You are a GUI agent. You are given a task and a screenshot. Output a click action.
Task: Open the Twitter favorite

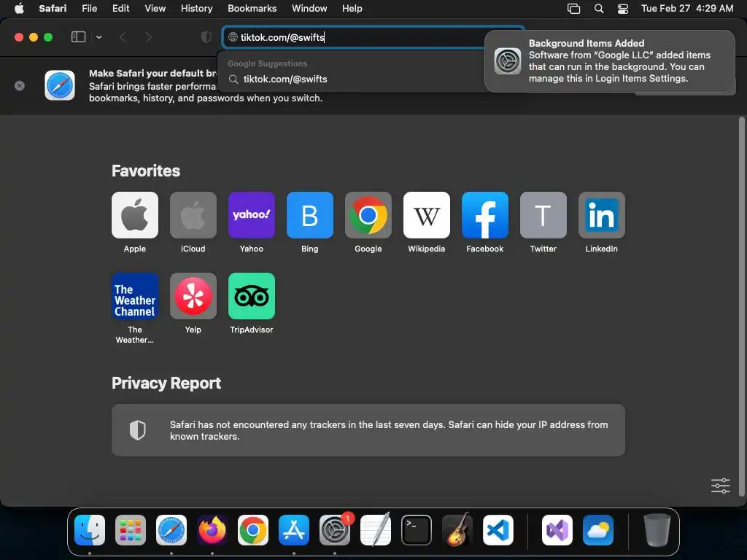coord(543,215)
